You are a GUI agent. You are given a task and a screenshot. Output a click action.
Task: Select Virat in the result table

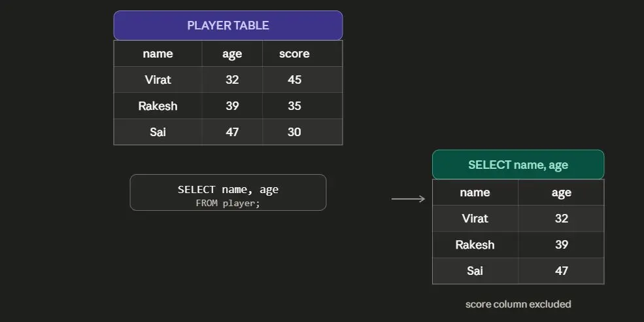point(475,219)
